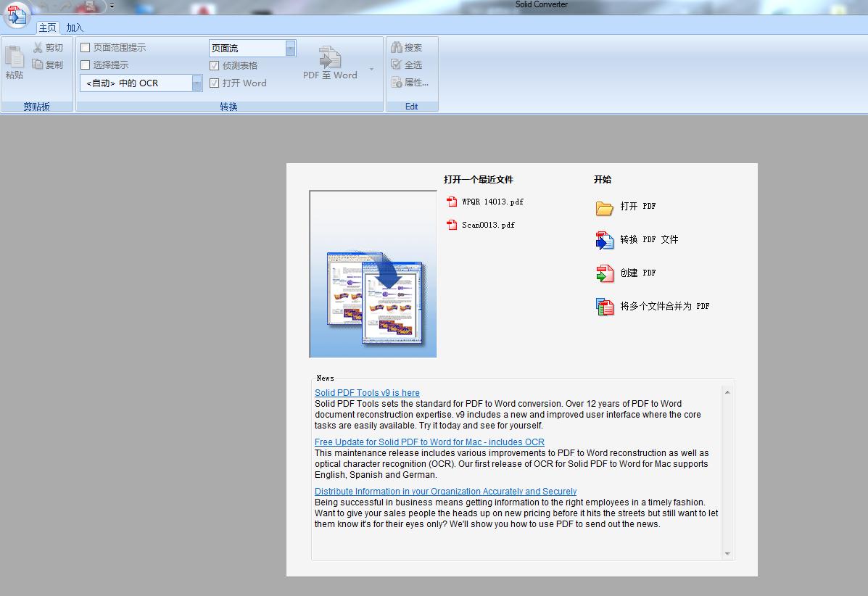The width and height of the screenshot is (868, 596).
Task: Click the PDF icon beside WPQR 14013.pdf
Action: 452,202
